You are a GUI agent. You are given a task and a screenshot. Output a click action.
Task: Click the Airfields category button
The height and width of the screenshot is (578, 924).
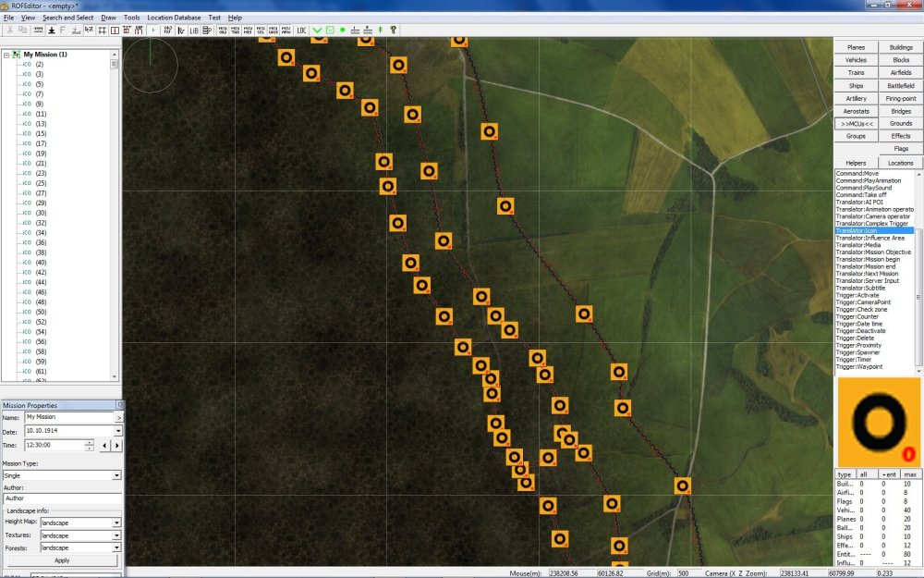tap(900, 72)
